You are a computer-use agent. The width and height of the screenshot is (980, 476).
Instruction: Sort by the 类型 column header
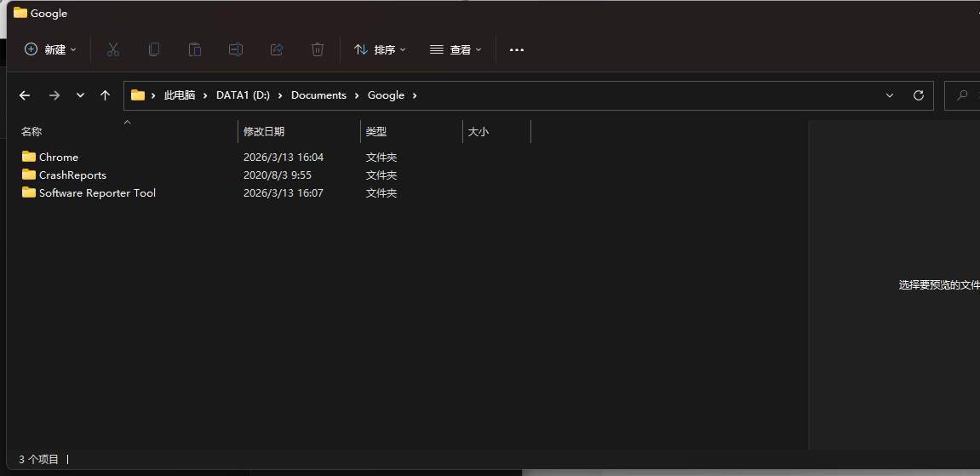click(x=376, y=132)
